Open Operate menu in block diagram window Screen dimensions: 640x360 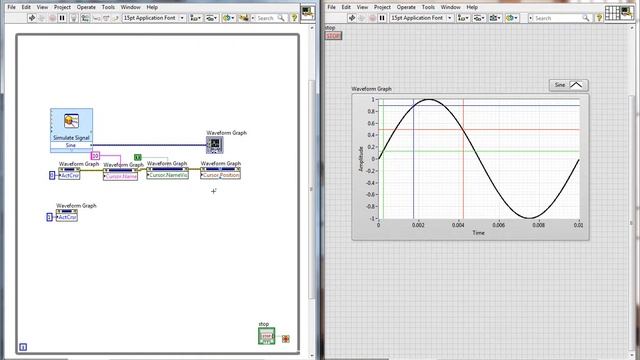(86, 7)
